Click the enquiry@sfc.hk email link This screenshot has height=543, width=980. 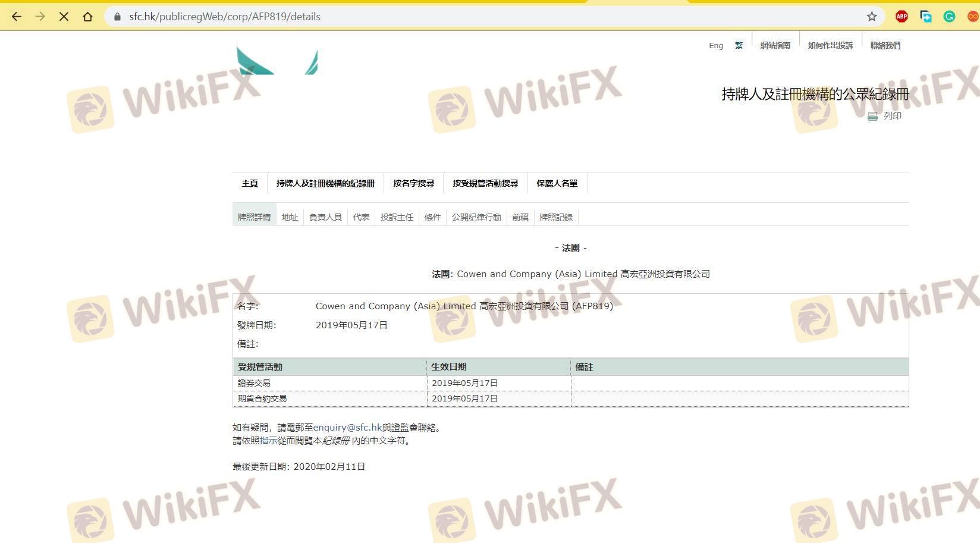pos(347,428)
